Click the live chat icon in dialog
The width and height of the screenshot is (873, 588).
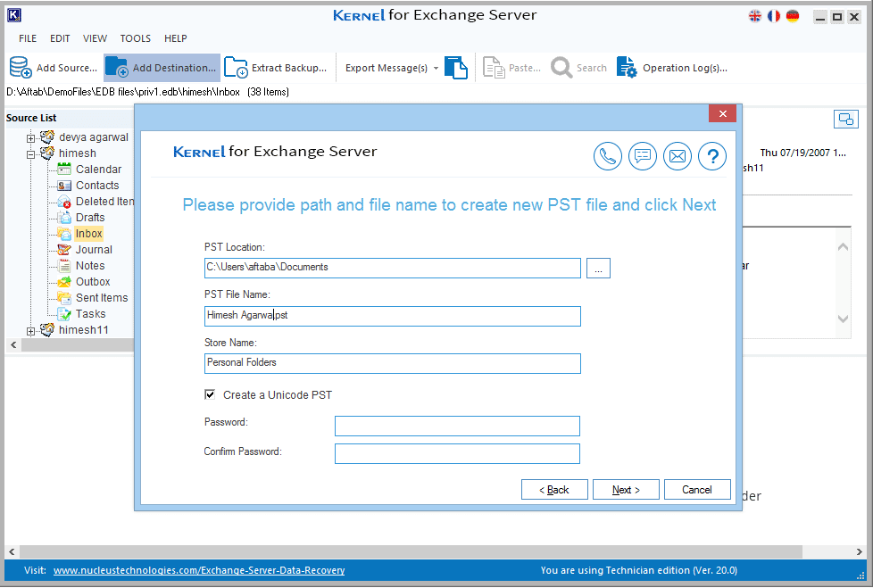643,156
